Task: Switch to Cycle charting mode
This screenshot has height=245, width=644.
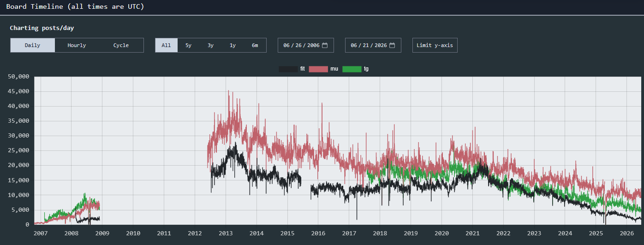Action: 121,45
